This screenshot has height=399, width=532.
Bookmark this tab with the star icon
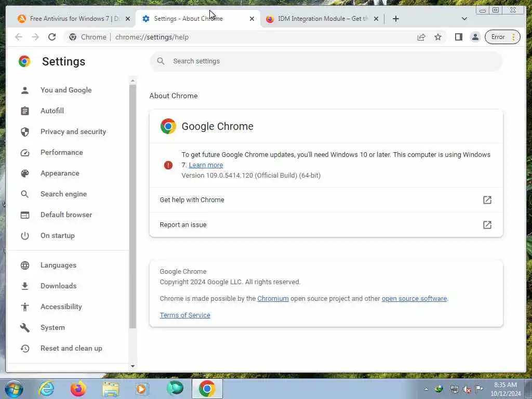tap(438, 37)
